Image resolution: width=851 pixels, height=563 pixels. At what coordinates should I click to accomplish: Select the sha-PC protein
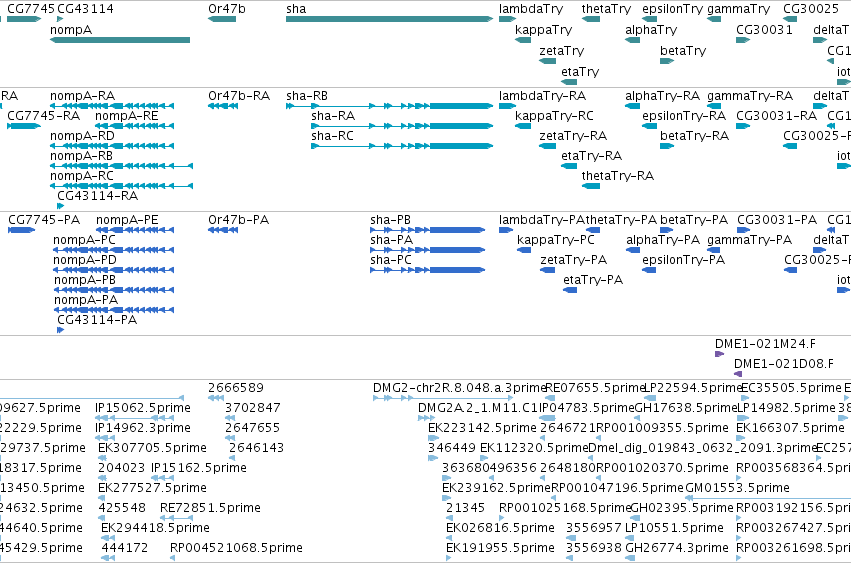(427, 270)
